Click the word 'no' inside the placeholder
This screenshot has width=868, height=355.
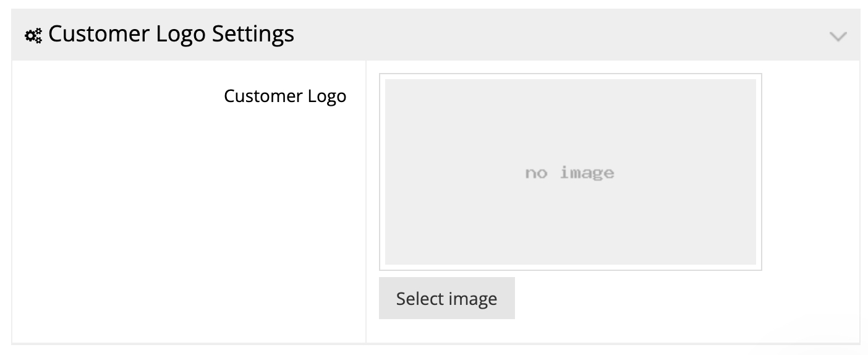point(536,173)
